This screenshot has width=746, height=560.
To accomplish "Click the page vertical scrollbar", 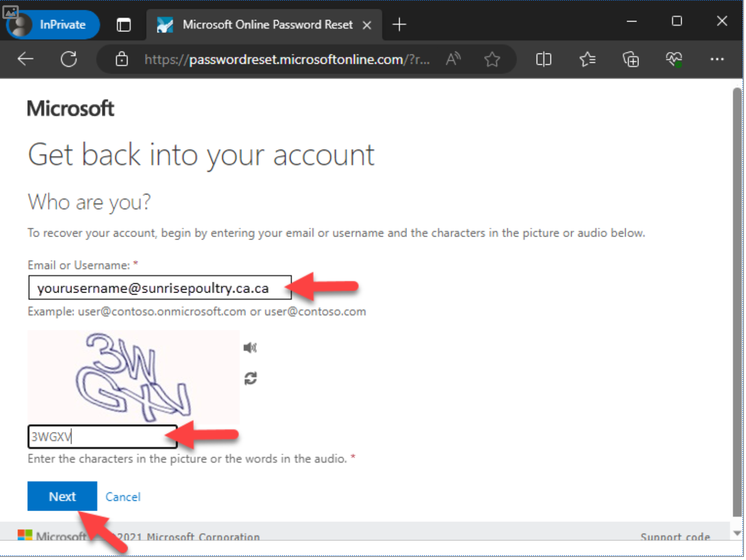I will 737,302.
